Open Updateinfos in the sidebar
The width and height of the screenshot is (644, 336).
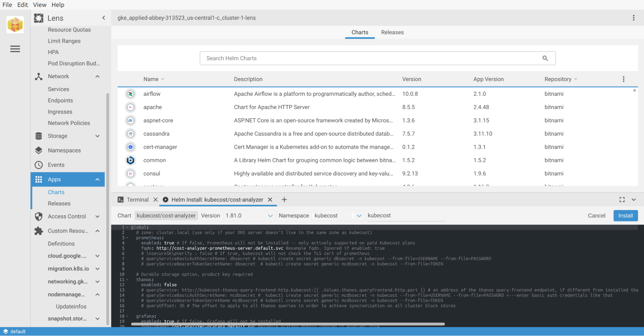click(71, 306)
